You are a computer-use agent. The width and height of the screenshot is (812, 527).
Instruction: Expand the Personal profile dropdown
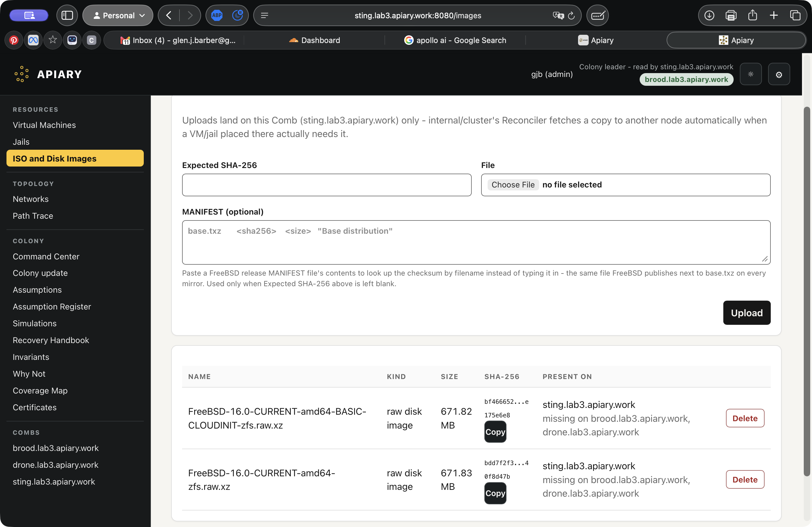coord(118,15)
